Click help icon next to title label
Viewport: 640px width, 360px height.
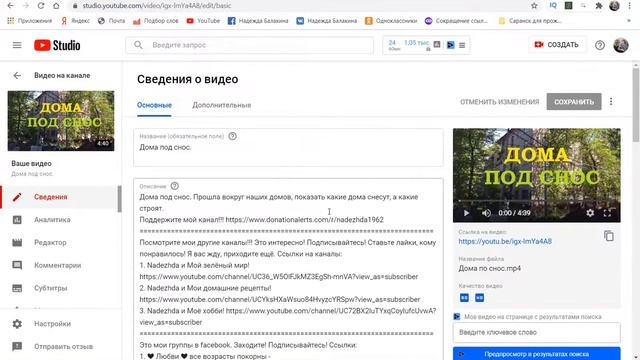tap(233, 136)
